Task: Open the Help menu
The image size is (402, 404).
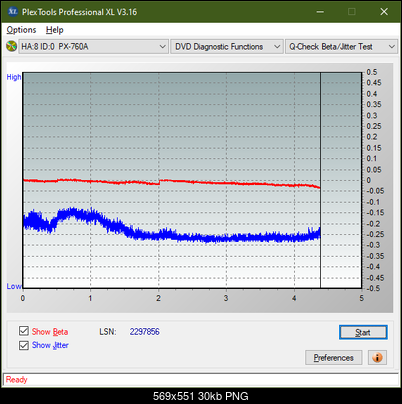Action: [55, 30]
